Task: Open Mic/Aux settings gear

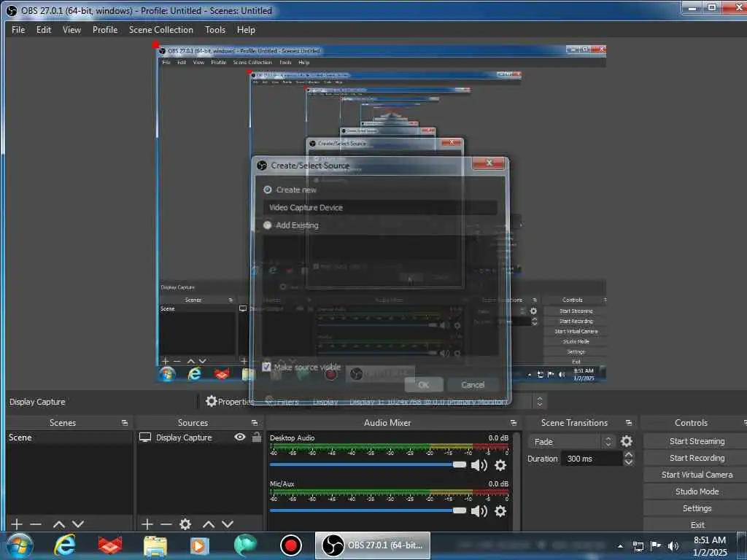Action: [500, 511]
